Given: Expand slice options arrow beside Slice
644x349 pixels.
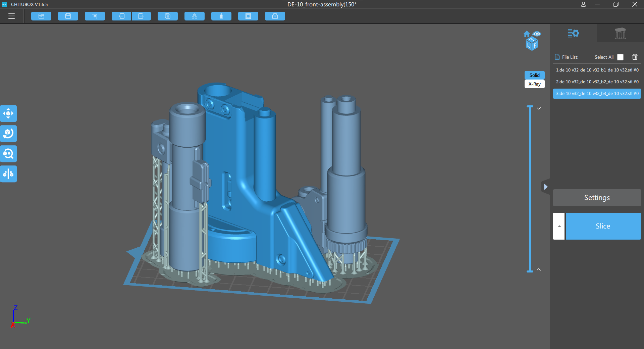Looking at the screenshot, I should 559,226.
